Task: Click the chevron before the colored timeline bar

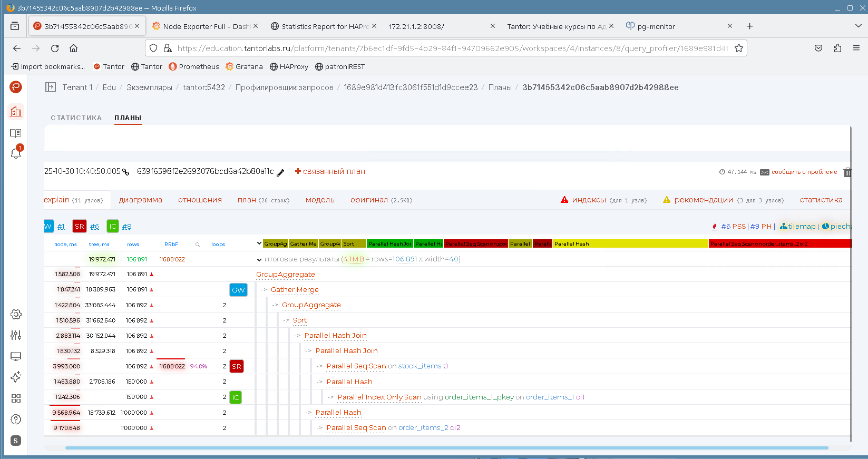Action: pos(259,243)
